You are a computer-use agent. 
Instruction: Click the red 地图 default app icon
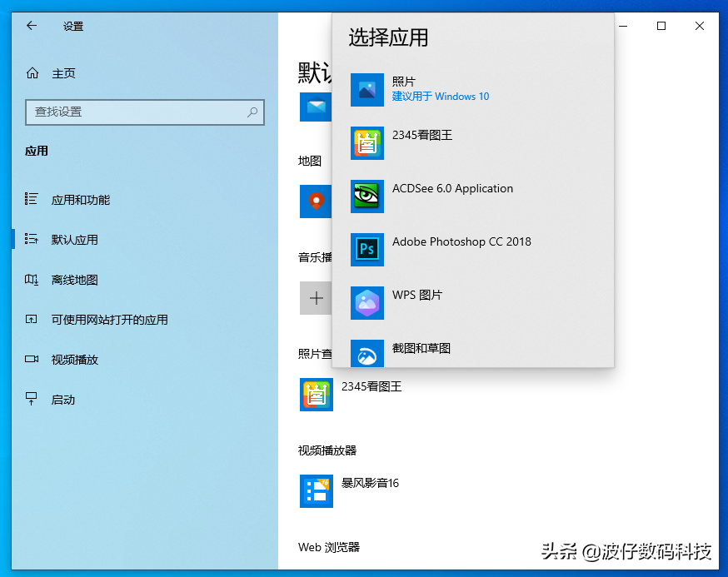(x=317, y=201)
